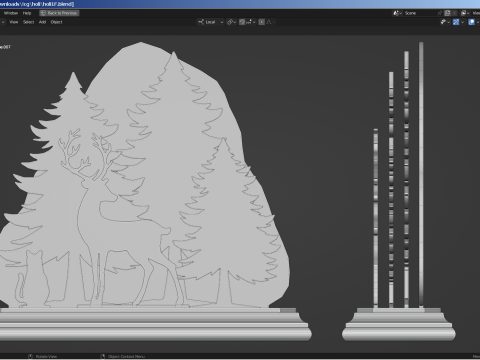Delete the current scene icon
480x360 pixels.
click(454, 13)
